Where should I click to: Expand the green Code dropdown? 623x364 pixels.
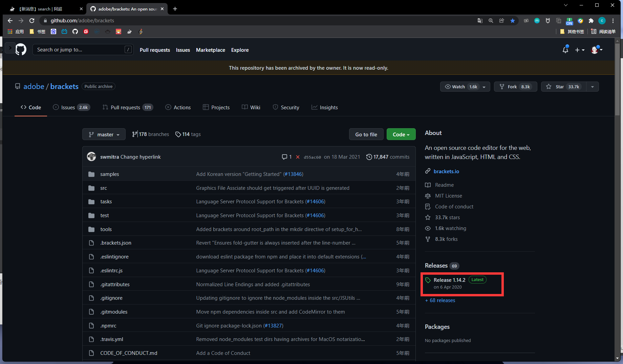[401, 134]
